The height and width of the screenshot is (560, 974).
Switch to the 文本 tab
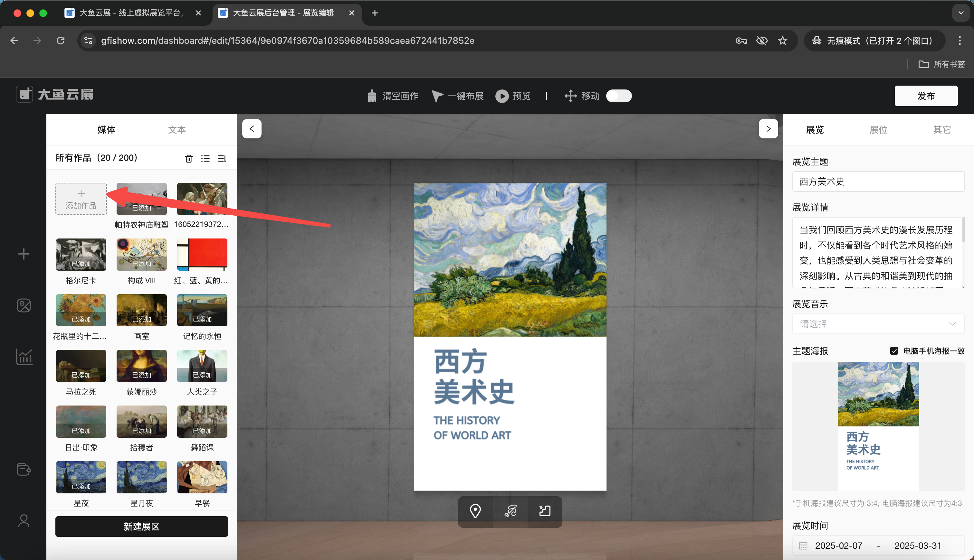pyautogui.click(x=177, y=130)
